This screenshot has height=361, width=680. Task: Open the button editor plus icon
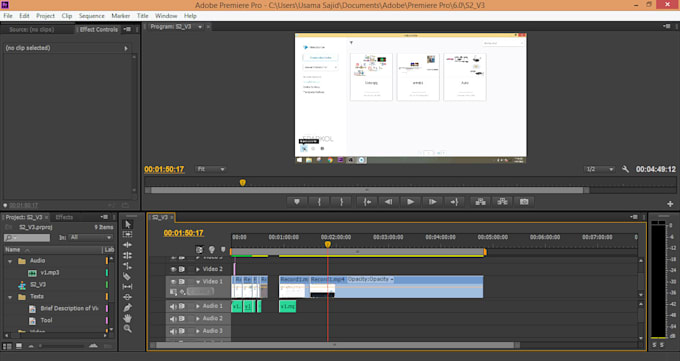pyautogui.click(x=670, y=203)
